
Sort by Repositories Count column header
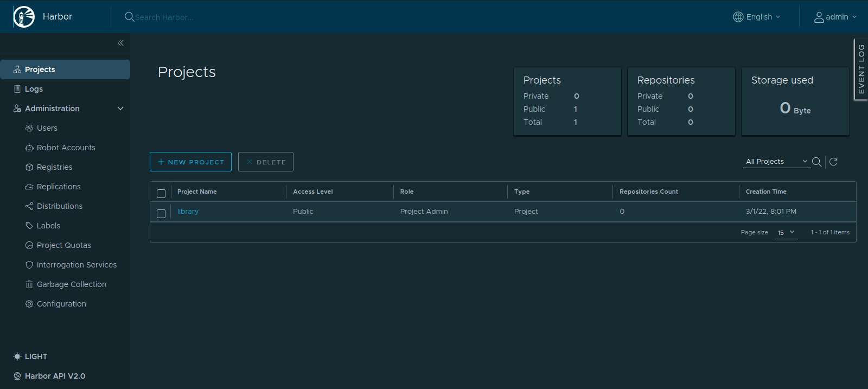pos(649,192)
